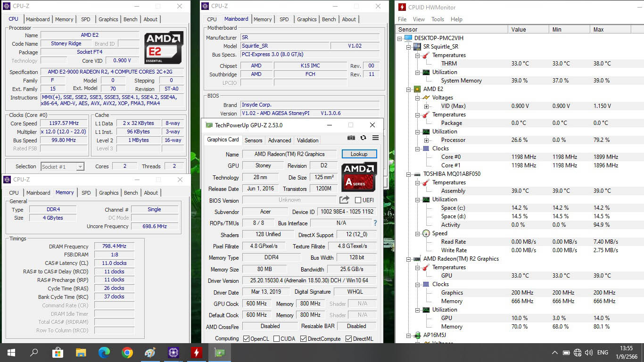Click the GPU-Z Name field AMD Radeon(TM) R2 Graphics

[x=289, y=154]
